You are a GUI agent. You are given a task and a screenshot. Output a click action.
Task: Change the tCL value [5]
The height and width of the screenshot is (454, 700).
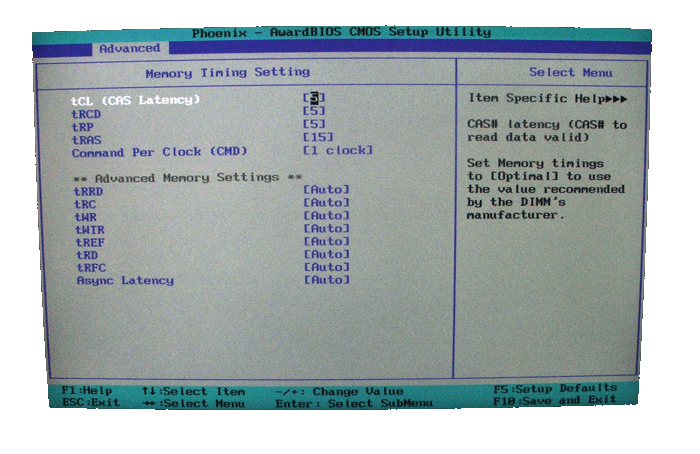[x=314, y=98]
